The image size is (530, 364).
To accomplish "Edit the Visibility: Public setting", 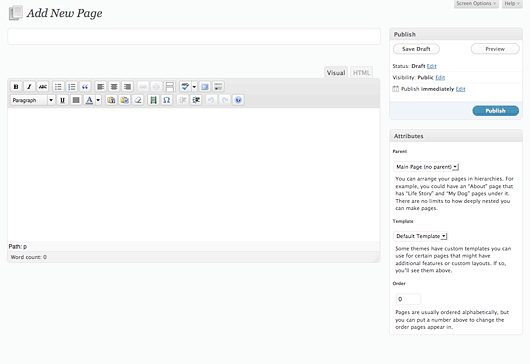I will [x=440, y=78].
